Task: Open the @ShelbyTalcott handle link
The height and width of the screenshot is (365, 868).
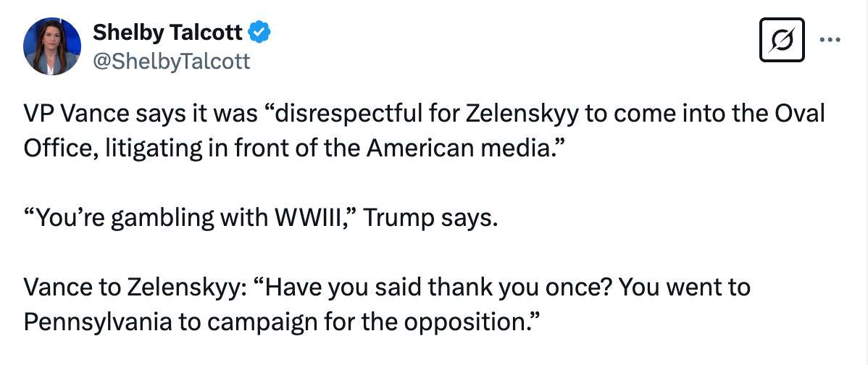Action: 172,60
